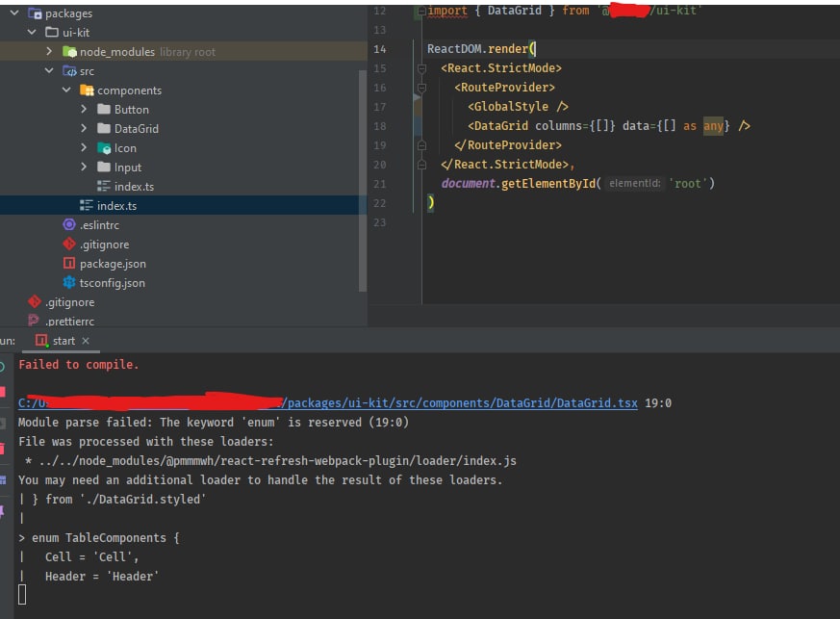
Task: Click the ui-kit folder icon
Action: [x=52, y=32]
